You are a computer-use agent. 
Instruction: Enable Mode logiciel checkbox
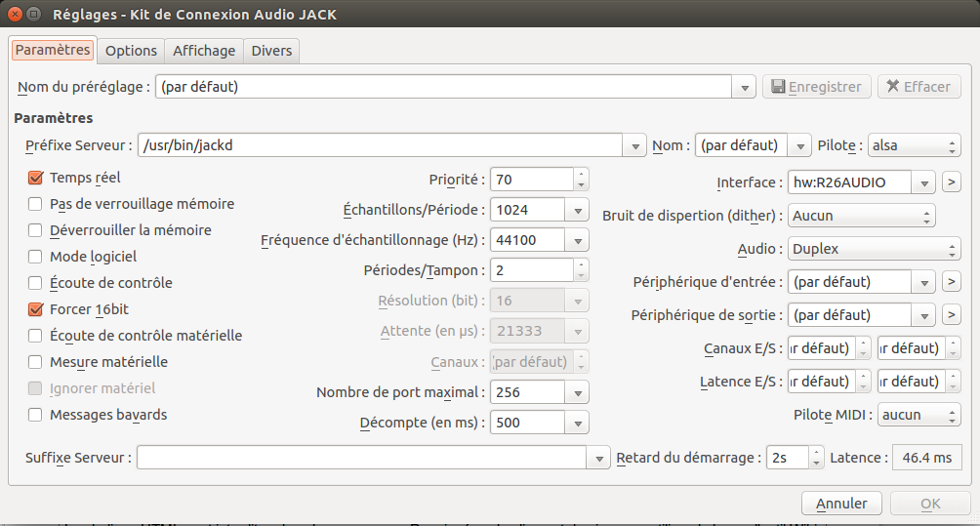pos(35,257)
